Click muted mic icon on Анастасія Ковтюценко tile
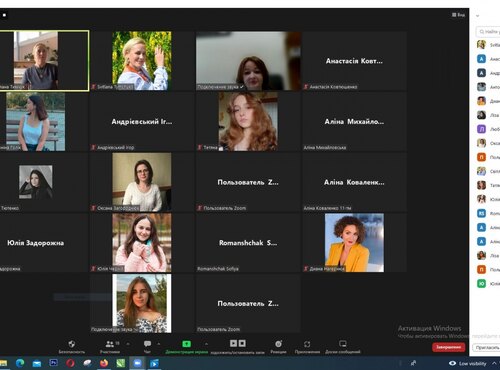Image resolution: width=500 pixels, height=370 pixels. pyautogui.click(x=306, y=87)
